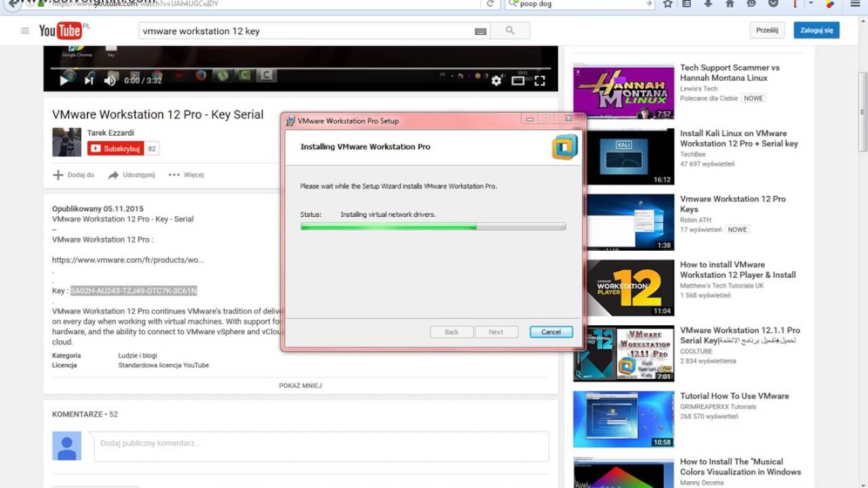Click the highlighted serial key text
The width and height of the screenshot is (868, 488).
(x=134, y=291)
